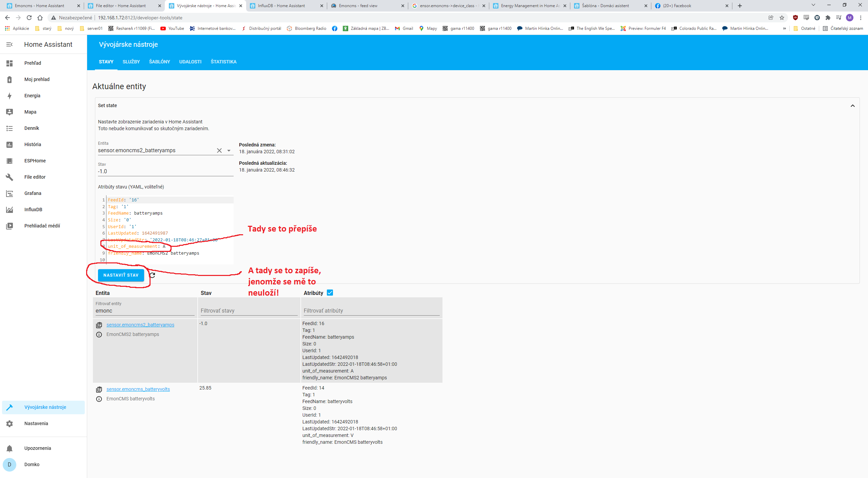Close the File editor browser tab
This screenshot has height=478, width=868.
160,6
